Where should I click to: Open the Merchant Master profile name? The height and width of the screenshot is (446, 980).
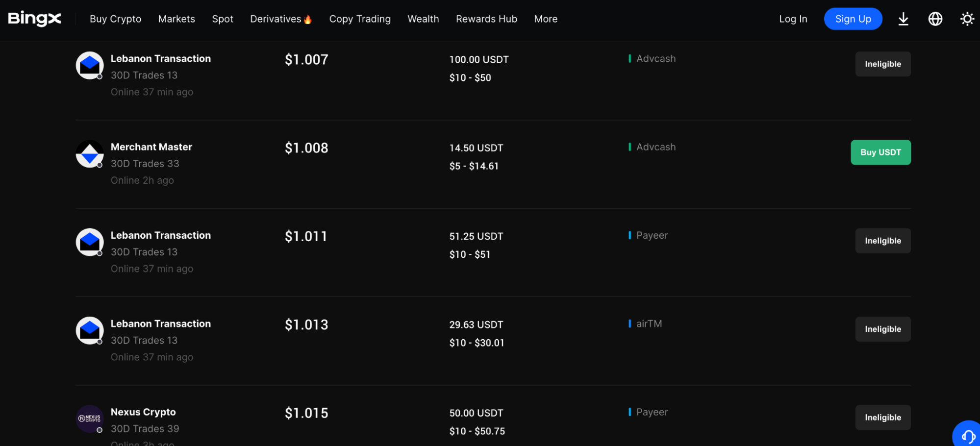[x=151, y=147]
